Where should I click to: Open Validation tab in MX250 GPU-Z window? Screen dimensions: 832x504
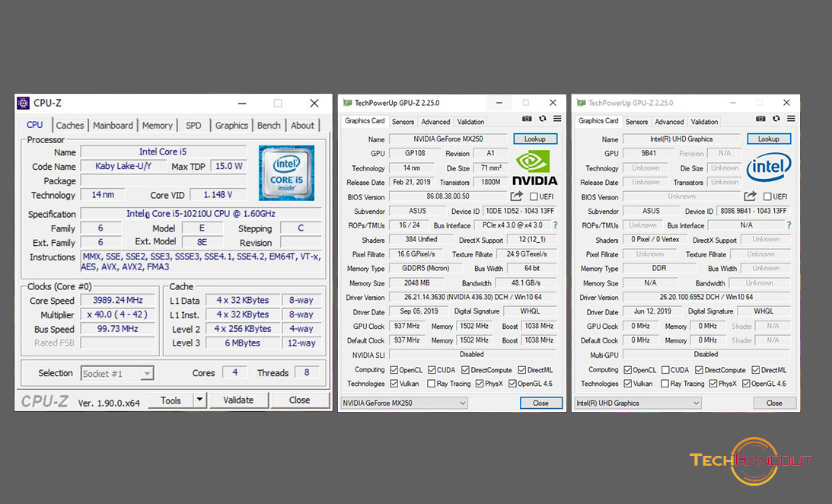(x=470, y=122)
